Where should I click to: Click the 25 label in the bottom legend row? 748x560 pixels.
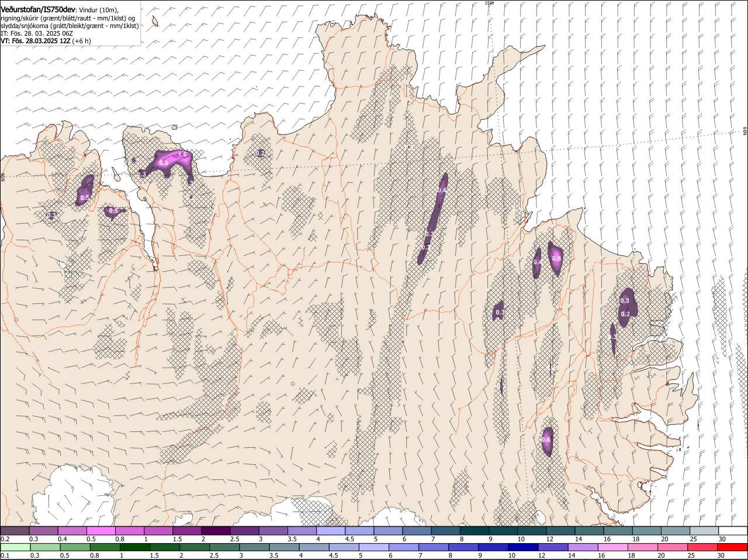coord(691,556)
